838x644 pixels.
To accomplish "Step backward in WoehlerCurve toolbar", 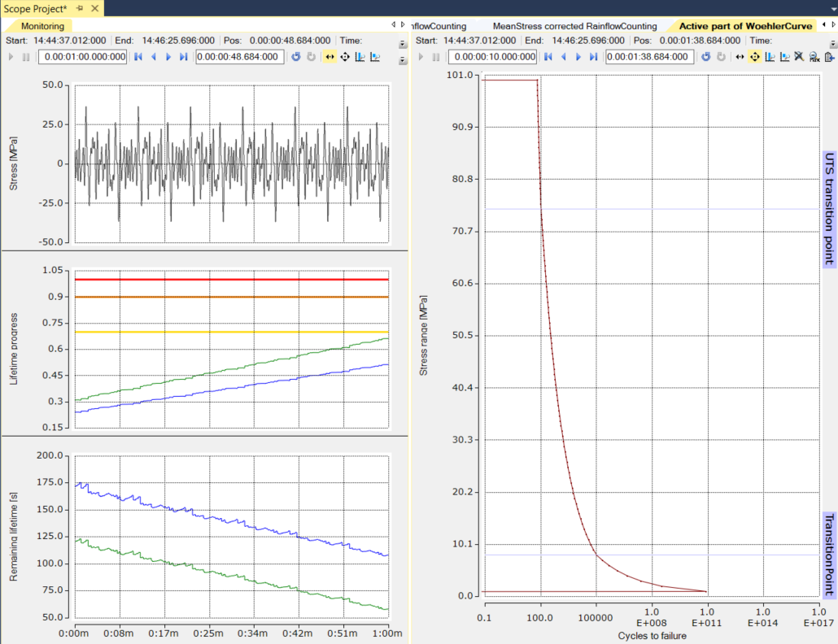I will click(564, 57).
